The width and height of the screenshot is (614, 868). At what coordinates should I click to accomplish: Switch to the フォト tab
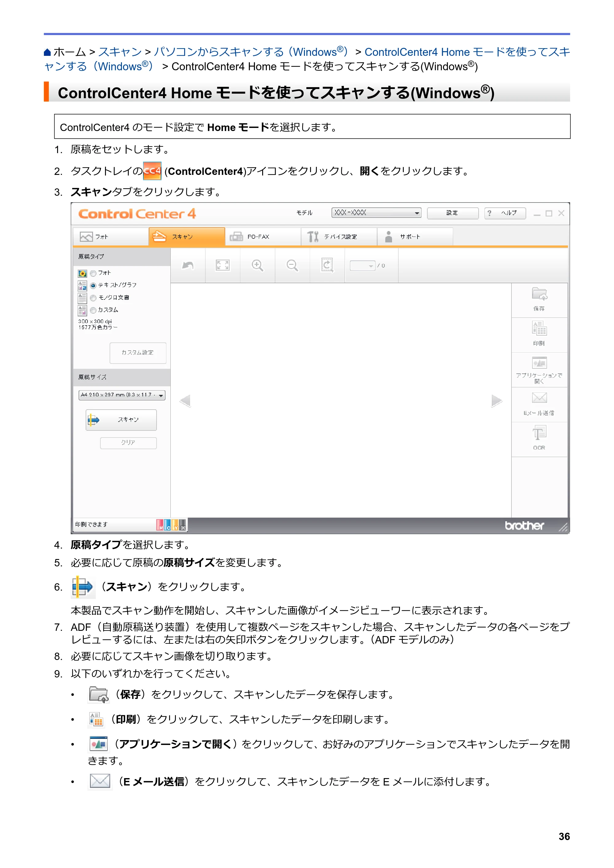[111, 237]
